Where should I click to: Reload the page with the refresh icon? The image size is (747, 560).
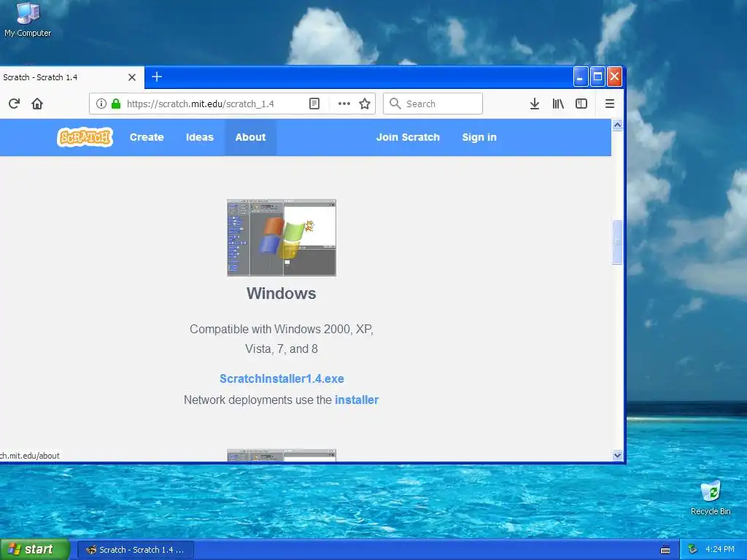[14, 104]
